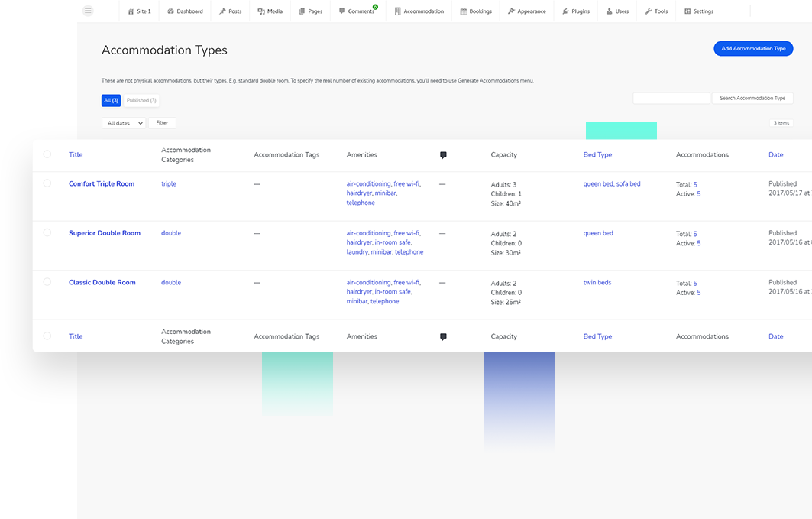
Task: Click the comments column header icon
Action: (x=443, y=155)
